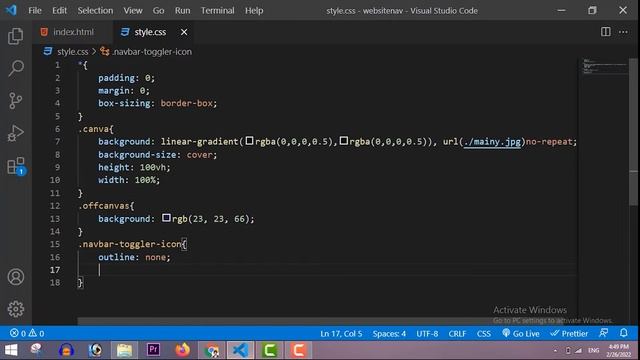Open Chrome from taskbar
The image size is (640, 360).
pos(211,350)
